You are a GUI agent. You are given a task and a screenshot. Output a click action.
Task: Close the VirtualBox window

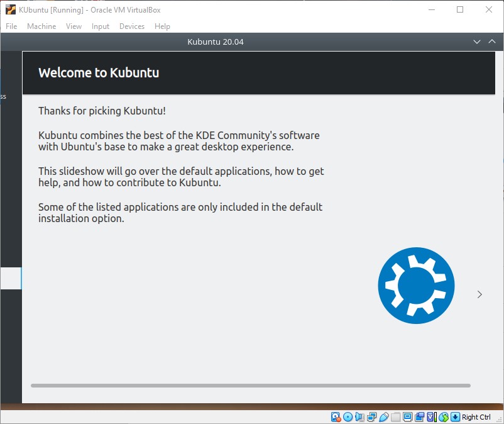pos(488,9)
